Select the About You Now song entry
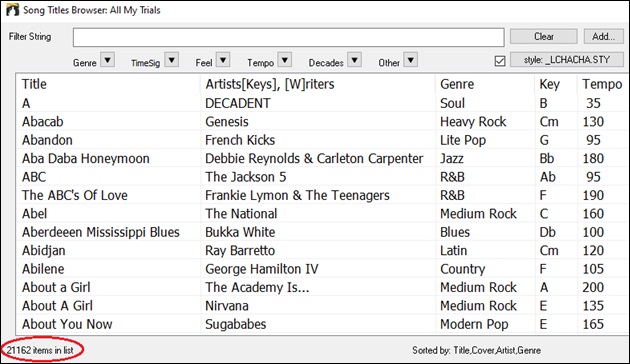This screenshot has width=630, height=364. (x=322, y=324)
